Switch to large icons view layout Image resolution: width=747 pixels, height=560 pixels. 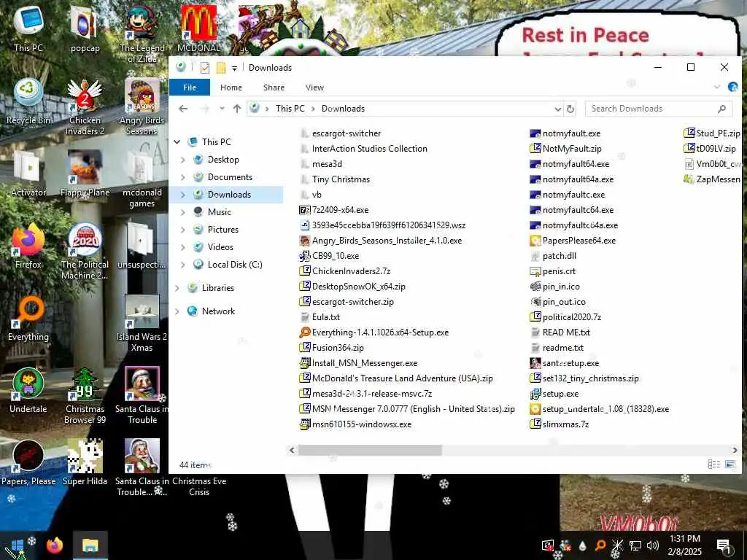point(729,464)
